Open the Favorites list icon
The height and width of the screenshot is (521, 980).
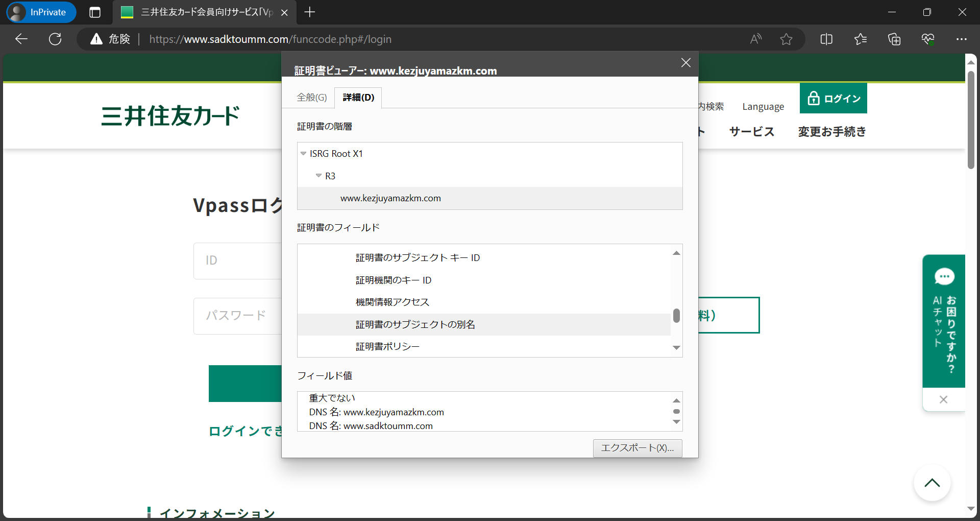coord(861,39)
